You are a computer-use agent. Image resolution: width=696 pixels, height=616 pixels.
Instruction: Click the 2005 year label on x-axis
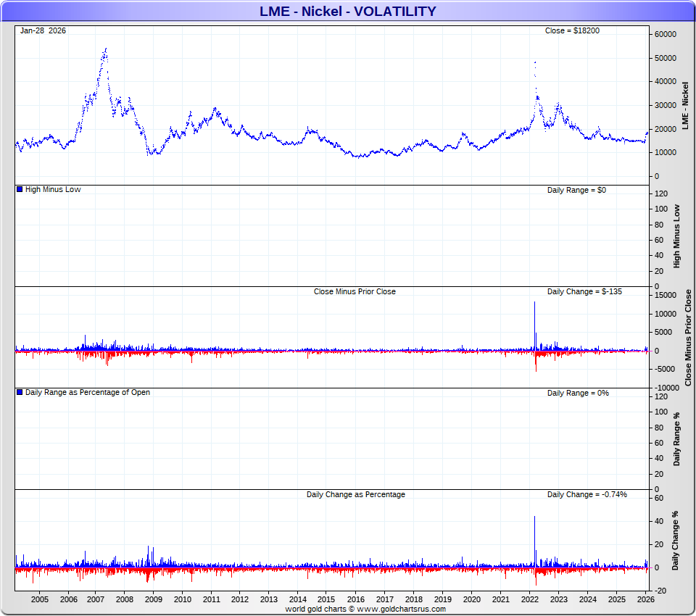point(39,599)
